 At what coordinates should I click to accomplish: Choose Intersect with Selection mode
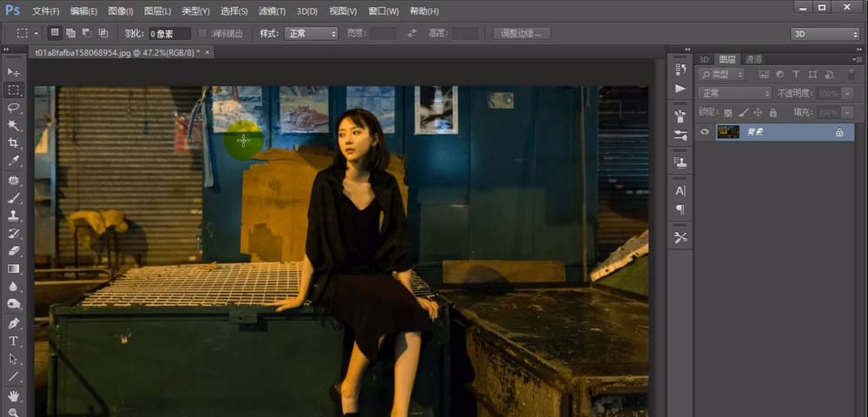pyautogui.click(x=103, y=33)
